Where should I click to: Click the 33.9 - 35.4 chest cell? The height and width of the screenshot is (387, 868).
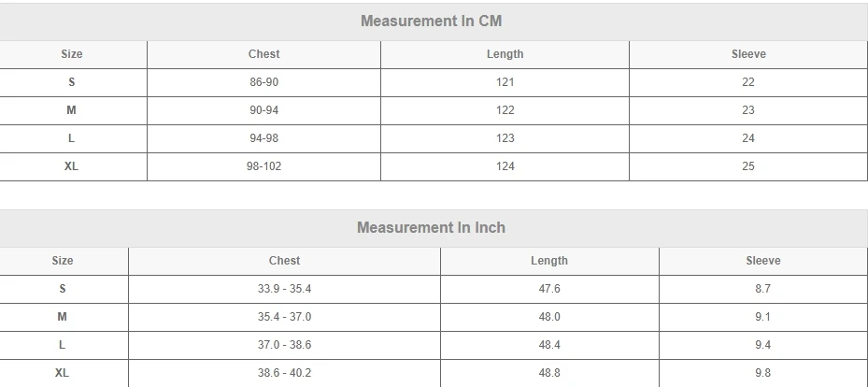point(284,289)
